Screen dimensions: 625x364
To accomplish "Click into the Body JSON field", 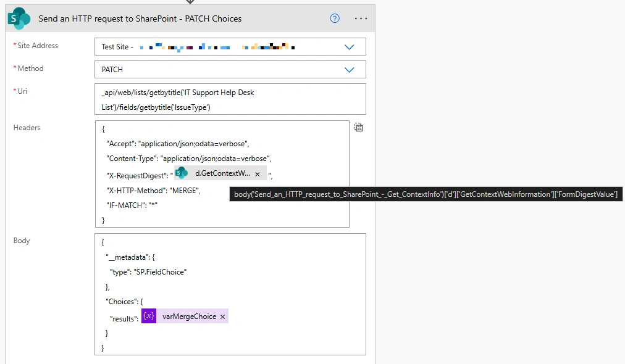I will [230, 294].
